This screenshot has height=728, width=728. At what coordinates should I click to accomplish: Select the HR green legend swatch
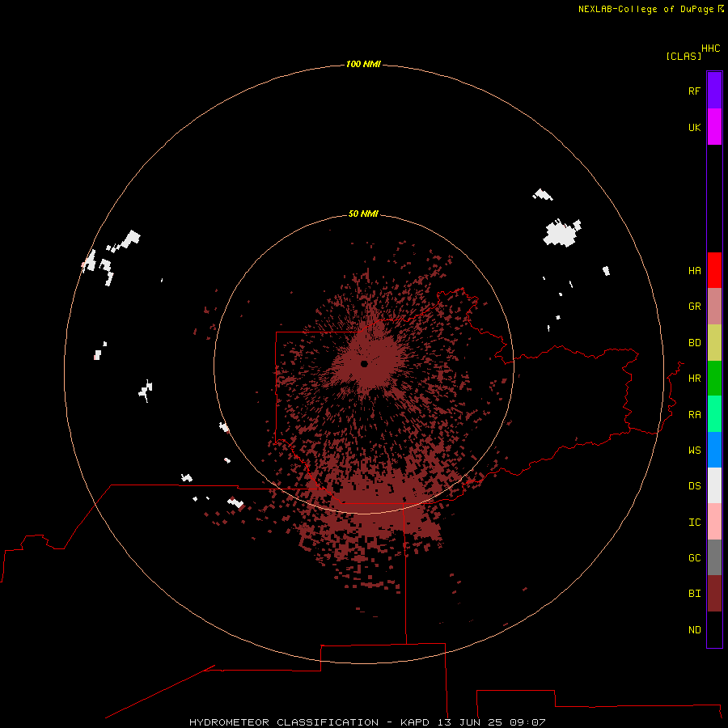[714, 379]
